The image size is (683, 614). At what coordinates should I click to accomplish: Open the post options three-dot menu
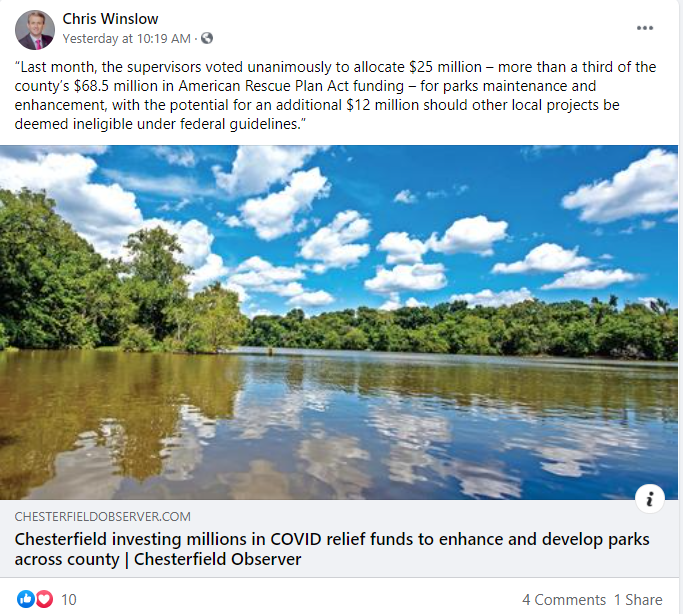coord(645,27)
